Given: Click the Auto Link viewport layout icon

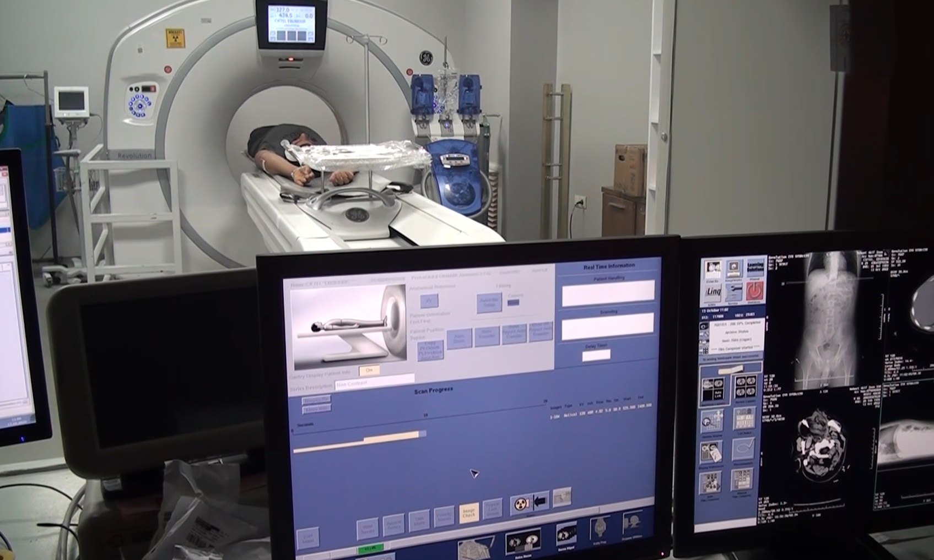Looking at the screenshot, I should [x=713, y=389].
